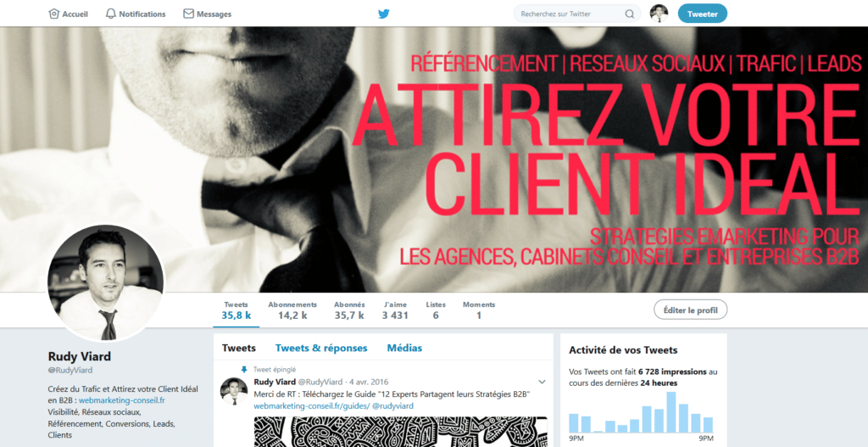Click Éditer le profil button
The image size is (868, 447).
click(x=690, y=310)
